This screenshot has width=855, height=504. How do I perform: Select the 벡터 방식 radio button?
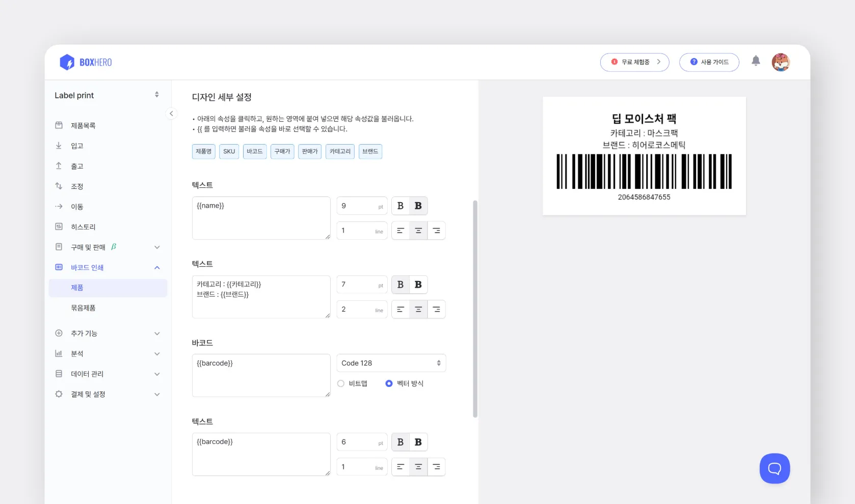(389, 383)
